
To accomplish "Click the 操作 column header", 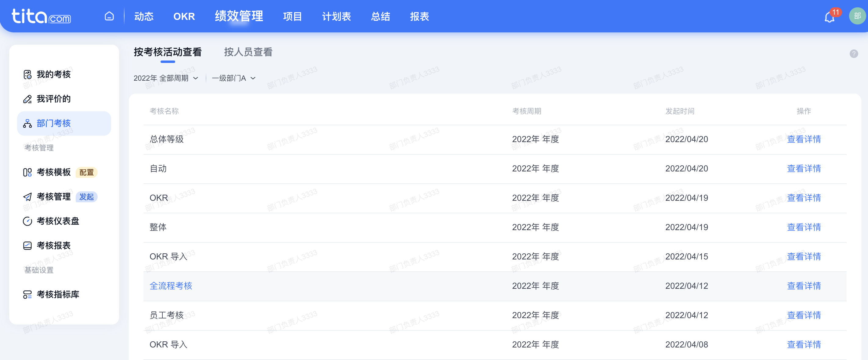I will 804,111.
